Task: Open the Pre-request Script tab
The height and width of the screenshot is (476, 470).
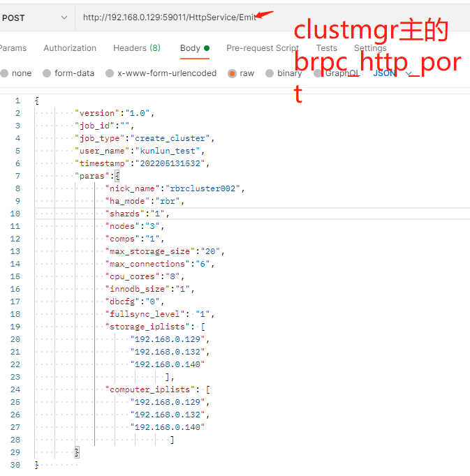Action: (x=263, y=48)
